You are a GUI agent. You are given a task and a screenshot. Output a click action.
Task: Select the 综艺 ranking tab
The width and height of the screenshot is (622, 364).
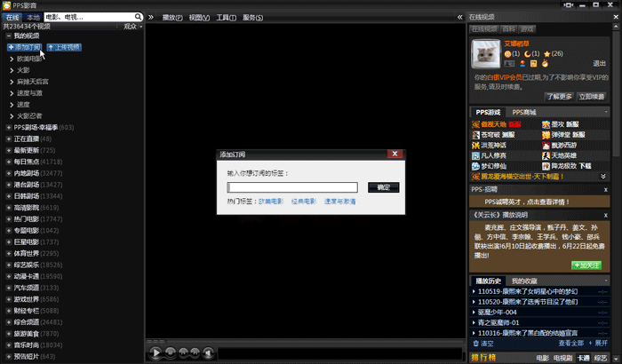[x=601, y=358]
